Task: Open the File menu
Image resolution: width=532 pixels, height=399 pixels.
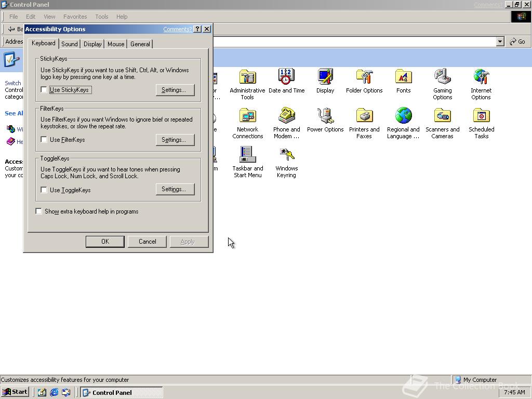Action: (x=14, y=17)
